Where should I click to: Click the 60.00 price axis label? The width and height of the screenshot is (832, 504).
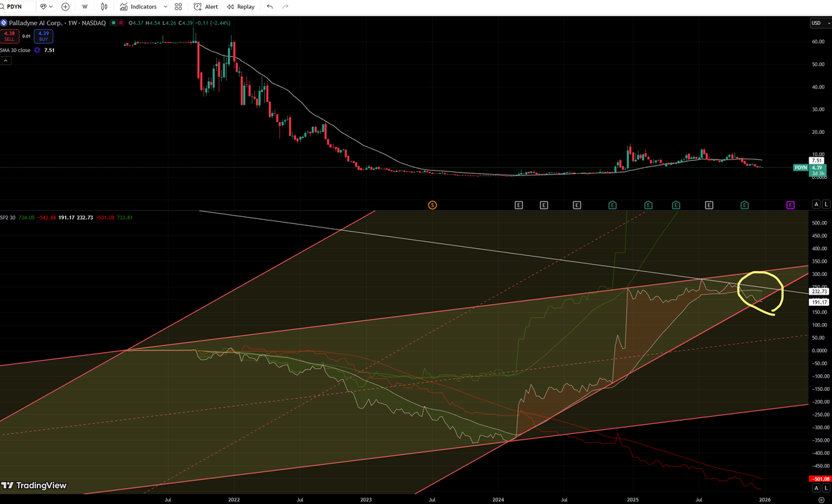pos(817,42)
